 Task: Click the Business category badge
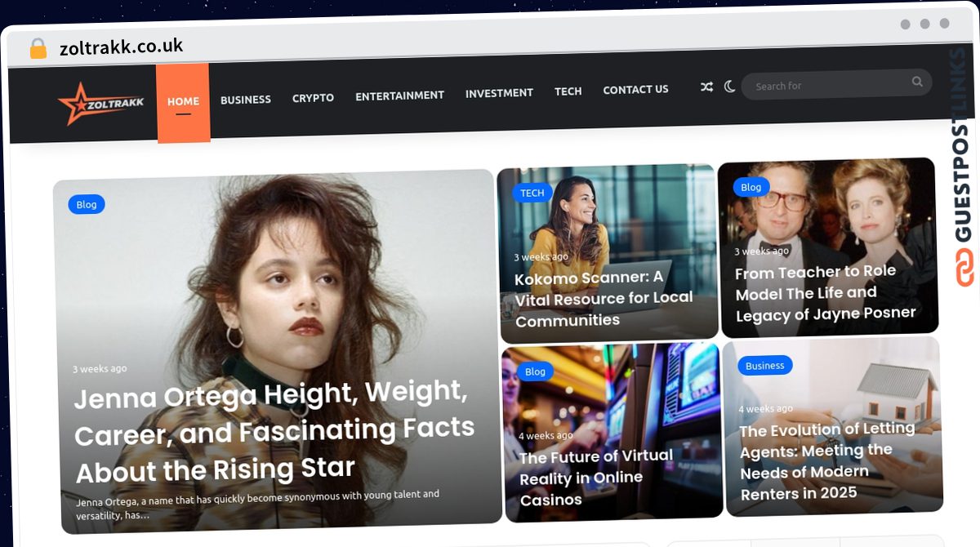(x=764, y=366)
